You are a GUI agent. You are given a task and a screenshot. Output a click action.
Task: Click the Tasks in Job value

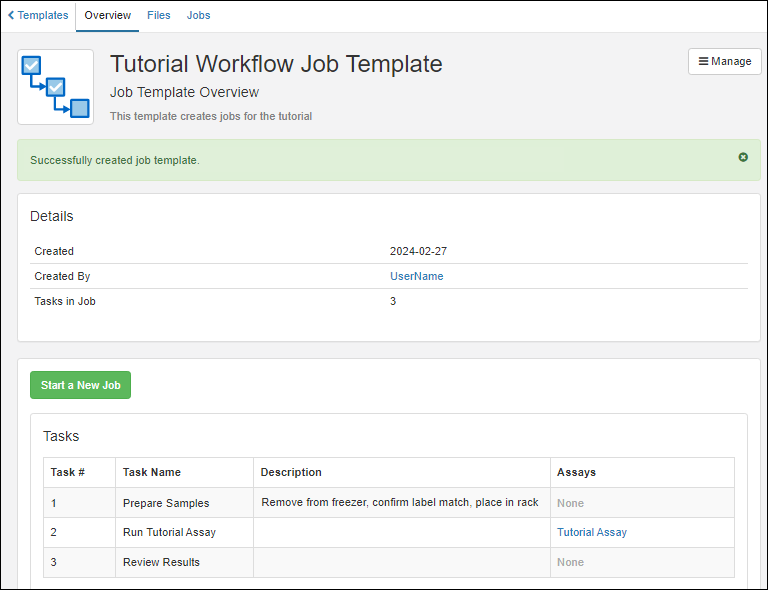click(x=393, y=301)
